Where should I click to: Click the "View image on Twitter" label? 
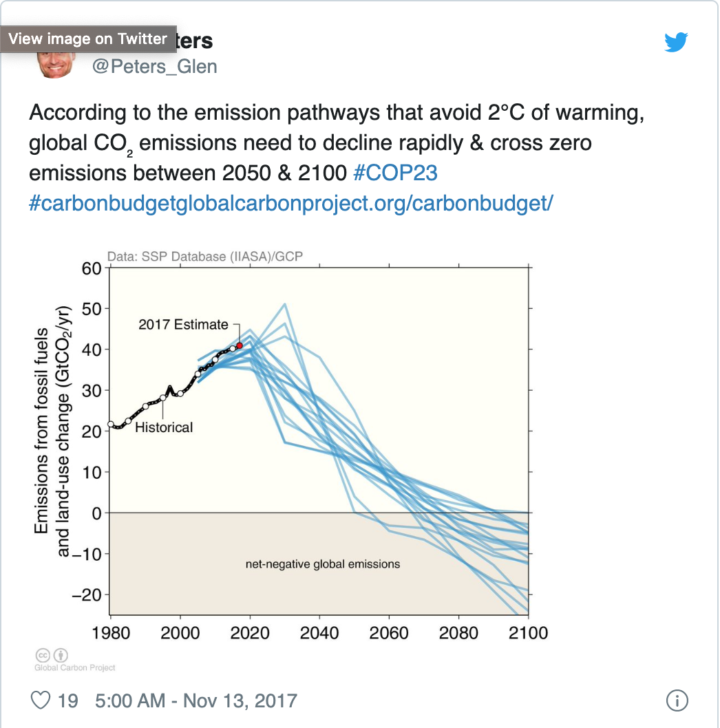87,39
